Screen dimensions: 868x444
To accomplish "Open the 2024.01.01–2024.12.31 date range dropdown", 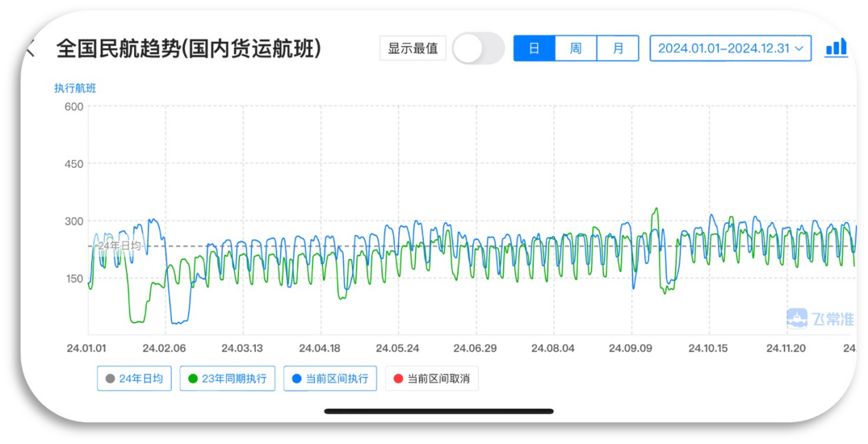I will [730, 49].
